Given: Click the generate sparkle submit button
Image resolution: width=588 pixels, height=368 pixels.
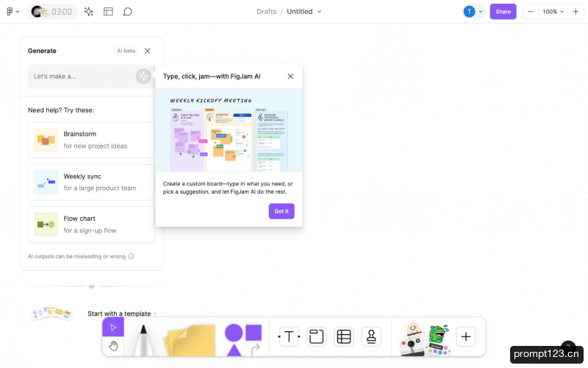Looking at the screenshot, I should [x=143, y=77].
